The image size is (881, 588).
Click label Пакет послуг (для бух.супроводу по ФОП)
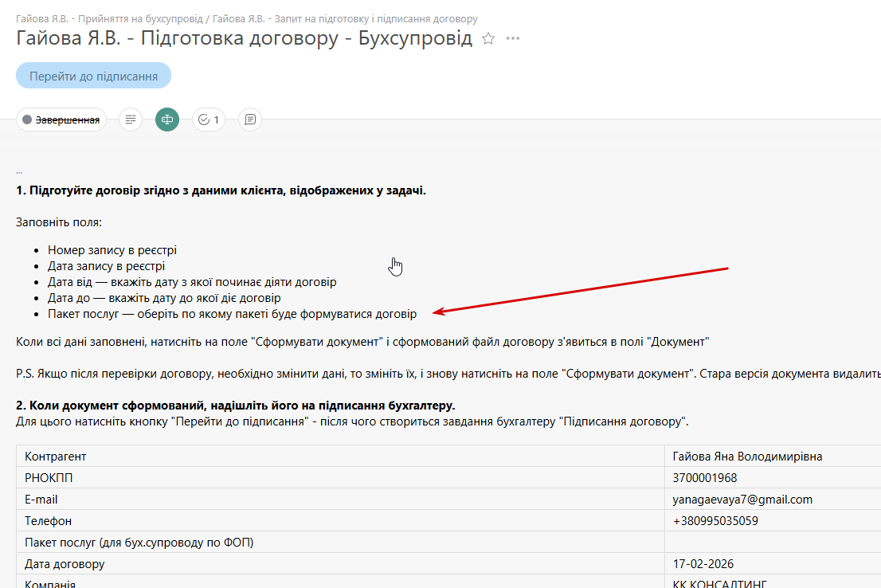coord(139,543)
